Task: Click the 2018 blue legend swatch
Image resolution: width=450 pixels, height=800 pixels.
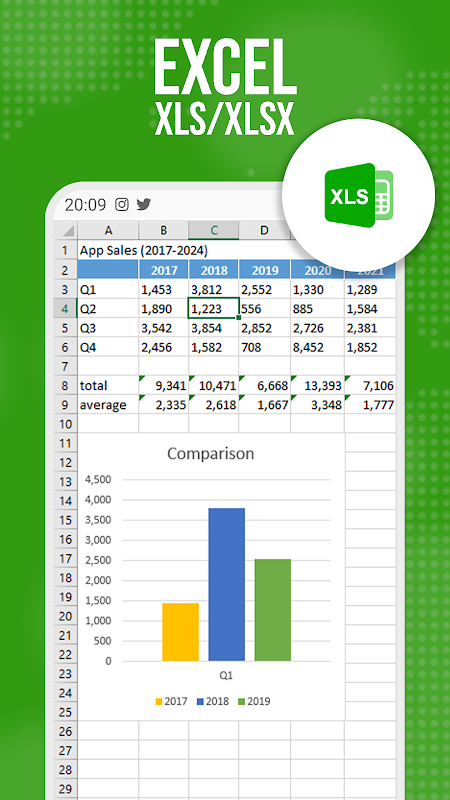Action: [200, 702]
